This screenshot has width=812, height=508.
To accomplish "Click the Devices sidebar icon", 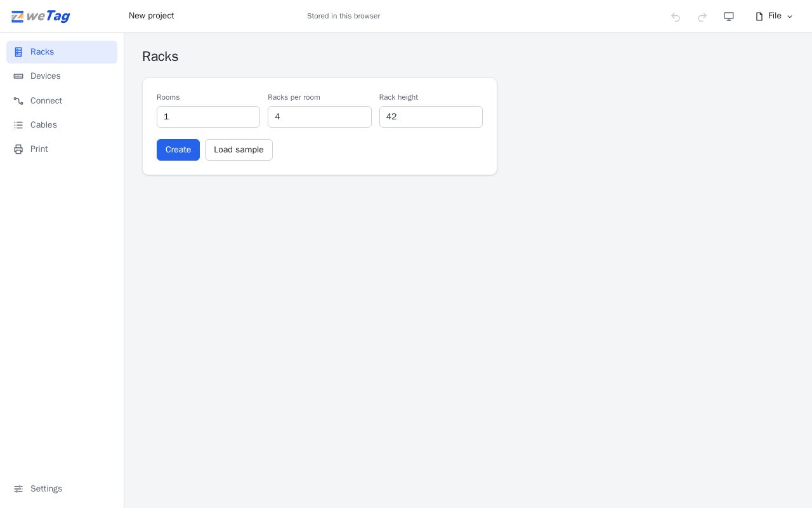I will point(18,76).
